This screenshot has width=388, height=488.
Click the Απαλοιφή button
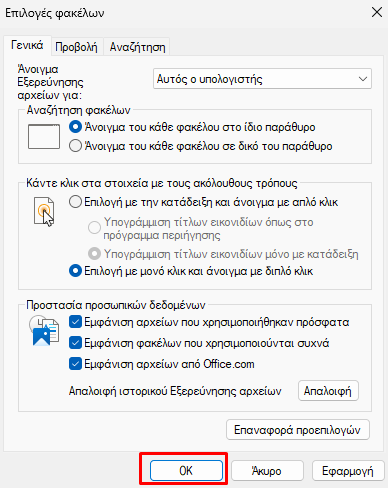[x=328, y=390]
